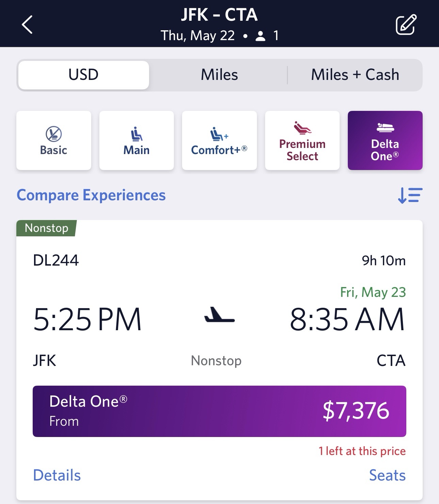
Task: Tap the Premium Select recliner icon
Action: 302,128
